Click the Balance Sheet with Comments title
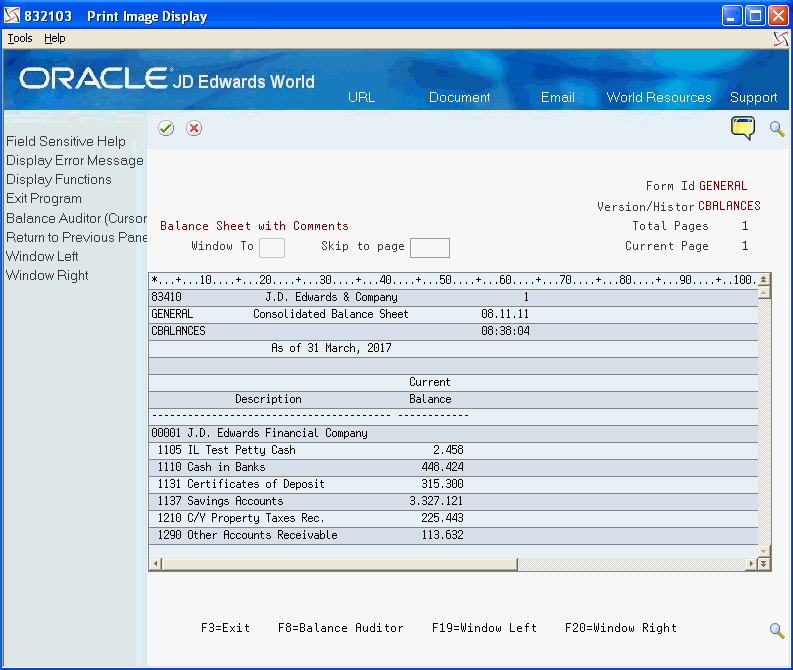The height and width of the screenshot is (670, 793). point(254,226)
